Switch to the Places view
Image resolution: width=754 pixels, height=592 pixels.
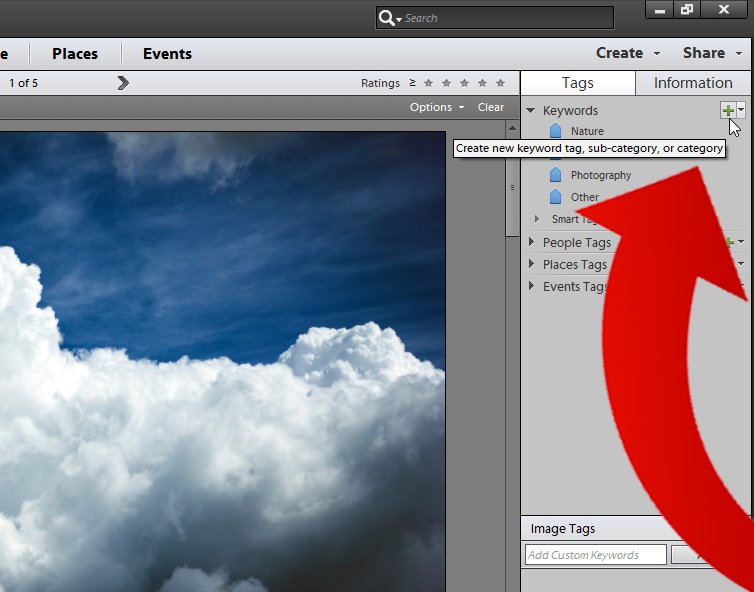click(75, 53)
